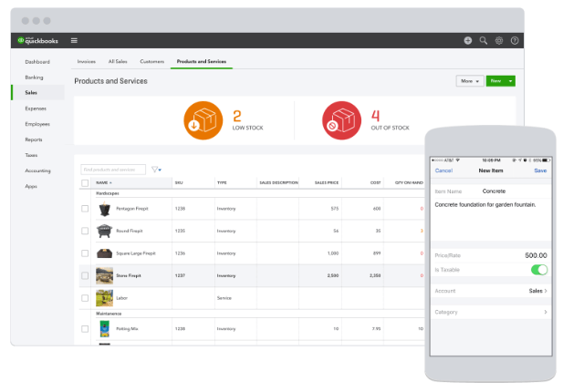Viewport: 563px width, 392px height.
Task: Click the orange Low Stock box icon
Action: (x=203, y=120)
